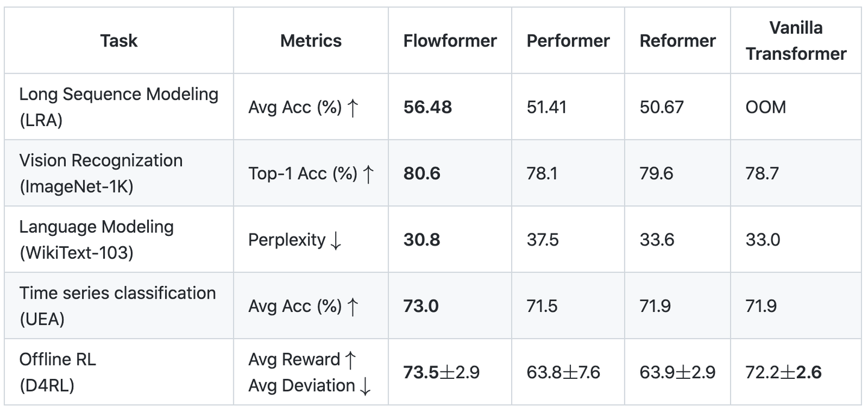Click the Reformer column header
Image resolution: width=868 pixels, height=412 pixels.
pos(678,40)
